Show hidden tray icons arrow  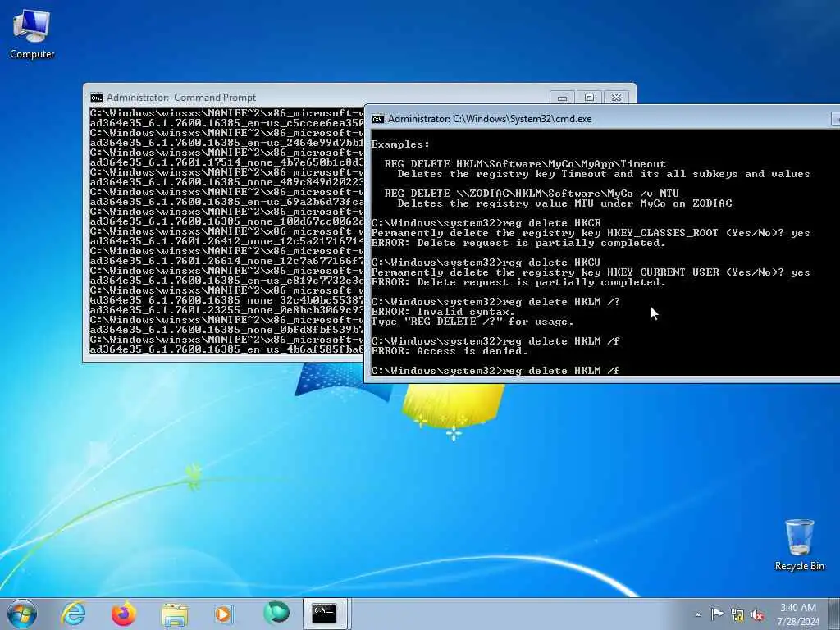[697, 615]
